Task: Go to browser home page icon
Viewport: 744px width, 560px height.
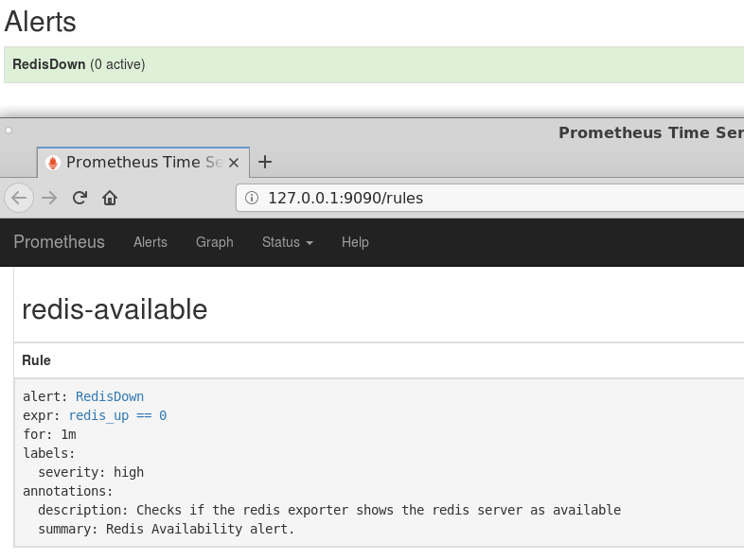Action: coord(110,198)
